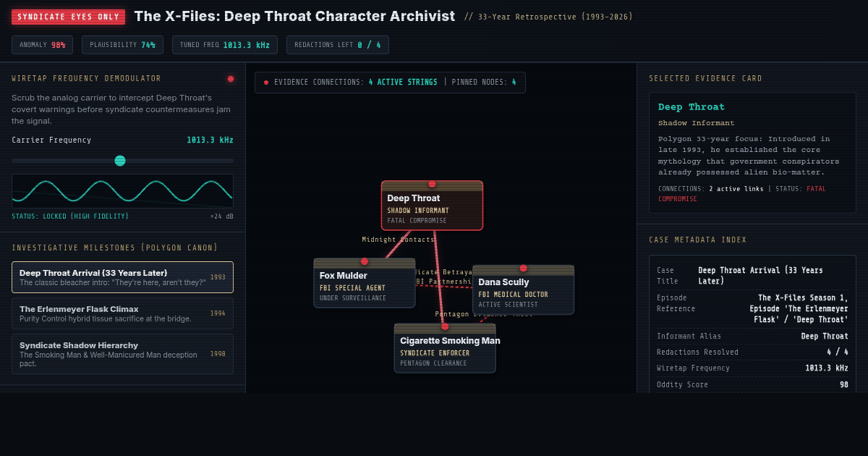Select the Fox Mulder evidence node
The height and width of the screenshot is (456, 868).
click(x=365, y=283)
